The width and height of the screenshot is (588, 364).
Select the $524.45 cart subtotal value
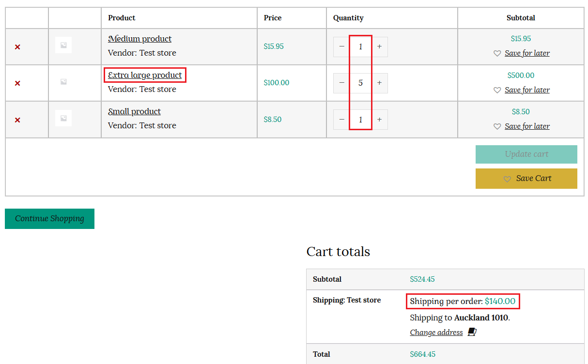coord(422,279)
